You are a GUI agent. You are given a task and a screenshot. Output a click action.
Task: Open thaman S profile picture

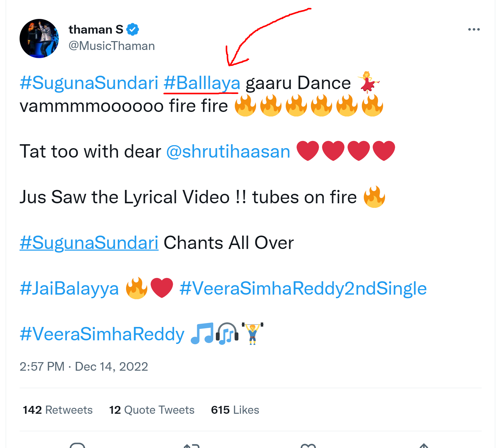(x=39, y=39)
